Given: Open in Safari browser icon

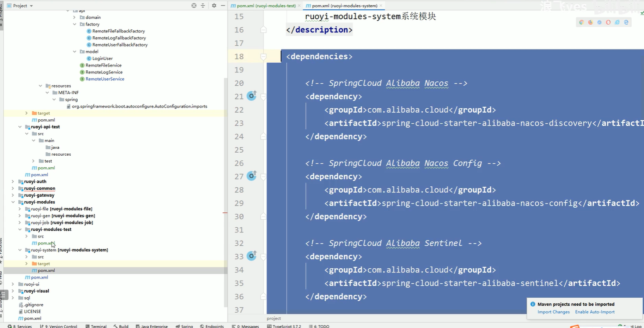Looking at the screenshot, I should pos(600,22).
